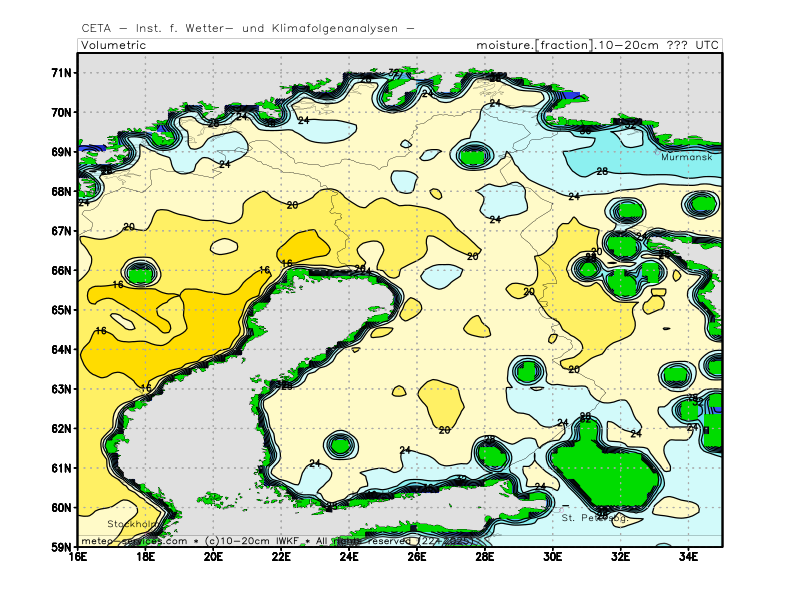Click the 22E longitude label

pyautogui.click(x=281, y=556)
